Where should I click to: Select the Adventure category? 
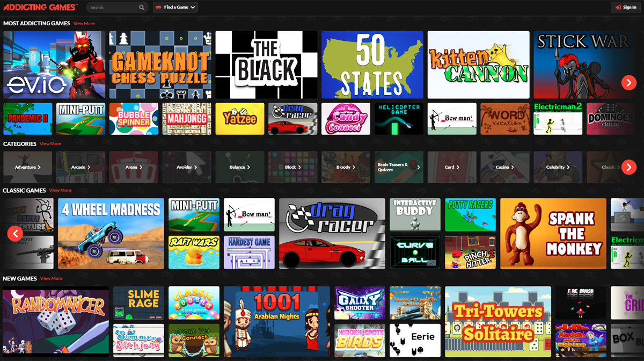[27, 167]
